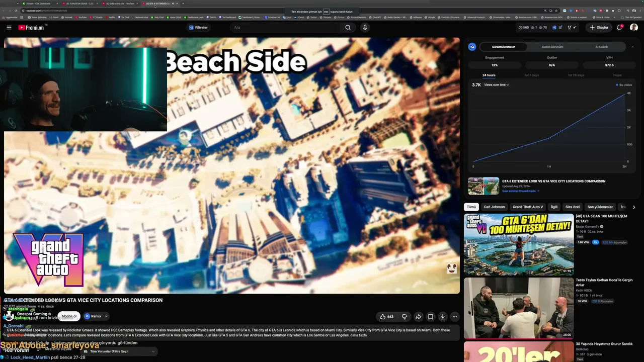This screenshot has height=362, width=644.
Task: Open GTA 6'dan 100 Muhteşem Detay thumbnail
Action: coord(519,244)
